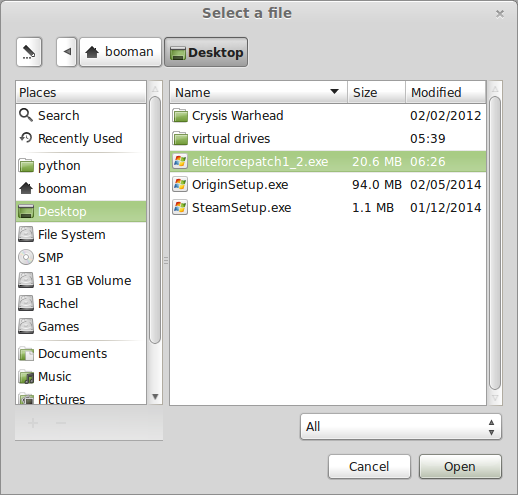Click the pencil type-a-filename icon

tap(29, 52)
